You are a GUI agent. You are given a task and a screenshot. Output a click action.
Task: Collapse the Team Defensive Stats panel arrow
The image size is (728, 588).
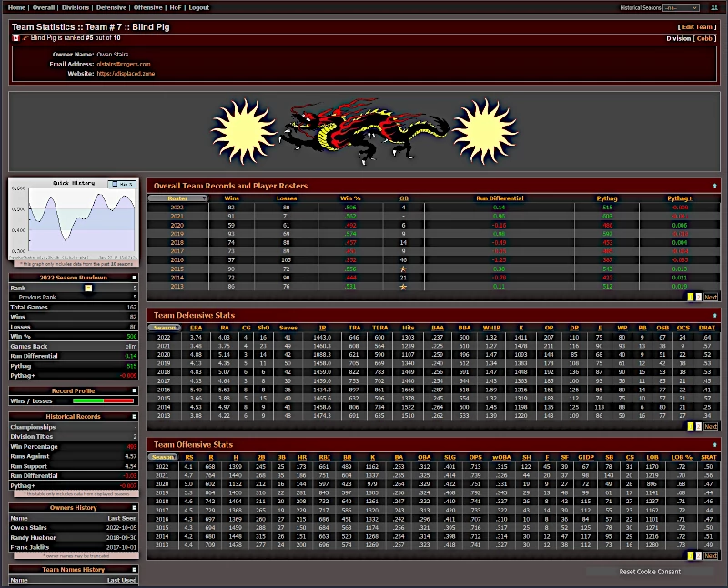coord(714,314)
